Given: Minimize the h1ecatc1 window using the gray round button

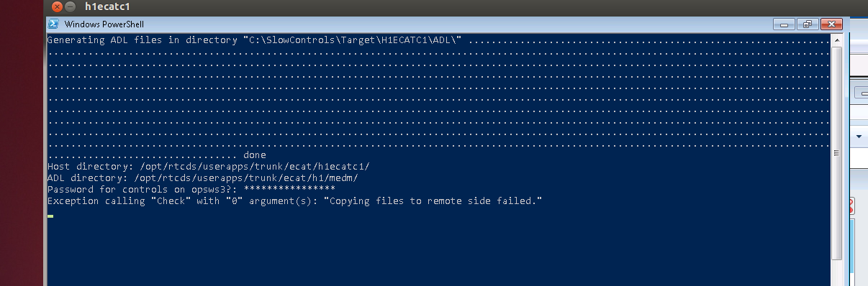Looking at the screenshot, I should 70,6.
